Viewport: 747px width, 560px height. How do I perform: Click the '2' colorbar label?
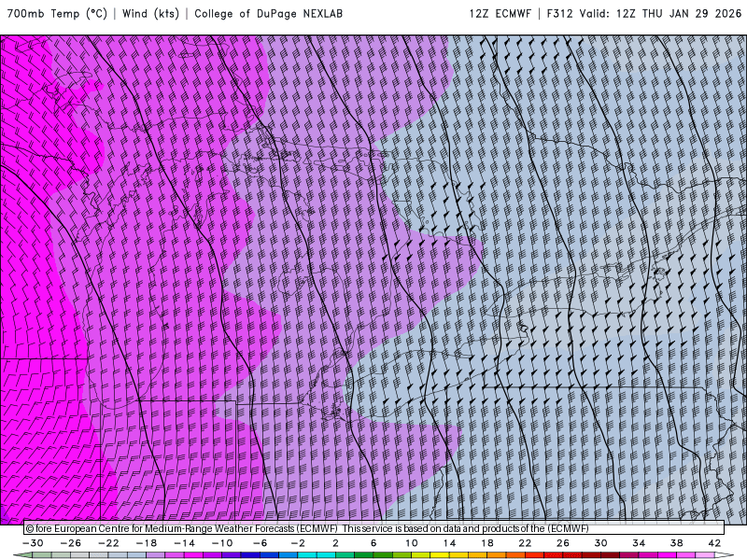click(x=336, y=543)
